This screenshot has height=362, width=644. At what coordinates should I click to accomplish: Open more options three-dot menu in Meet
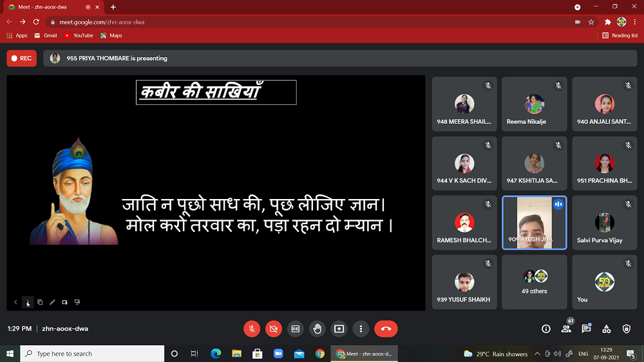(361, 329)
